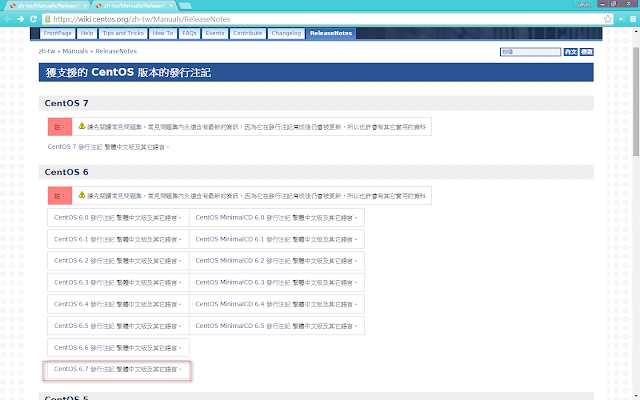640x400 pixels.
Task: Open CentOS MinimalCD 6.4 release notes
Action: [243, 304]
